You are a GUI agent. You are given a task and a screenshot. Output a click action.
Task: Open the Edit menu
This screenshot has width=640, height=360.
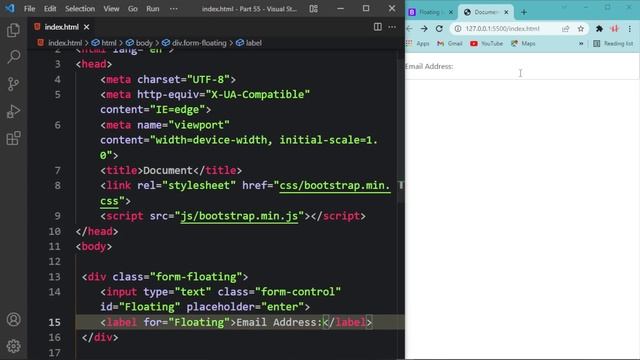pos(50,9)
